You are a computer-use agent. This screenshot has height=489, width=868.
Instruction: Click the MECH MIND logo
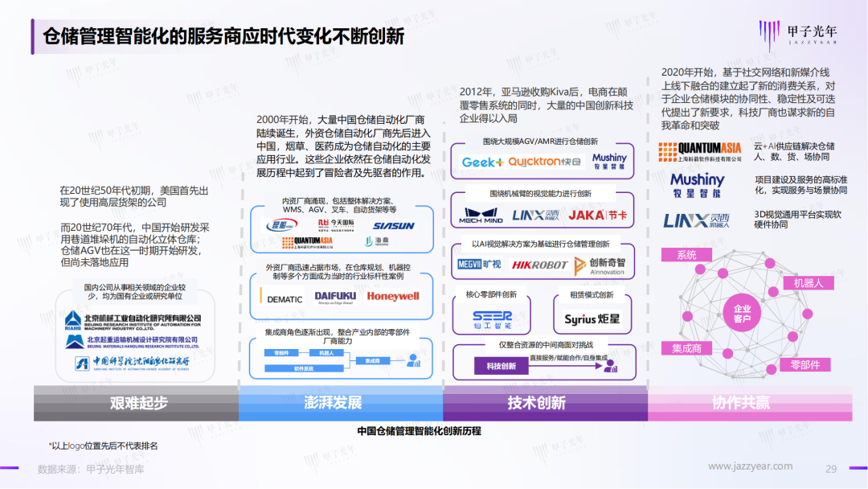[481, 216]
